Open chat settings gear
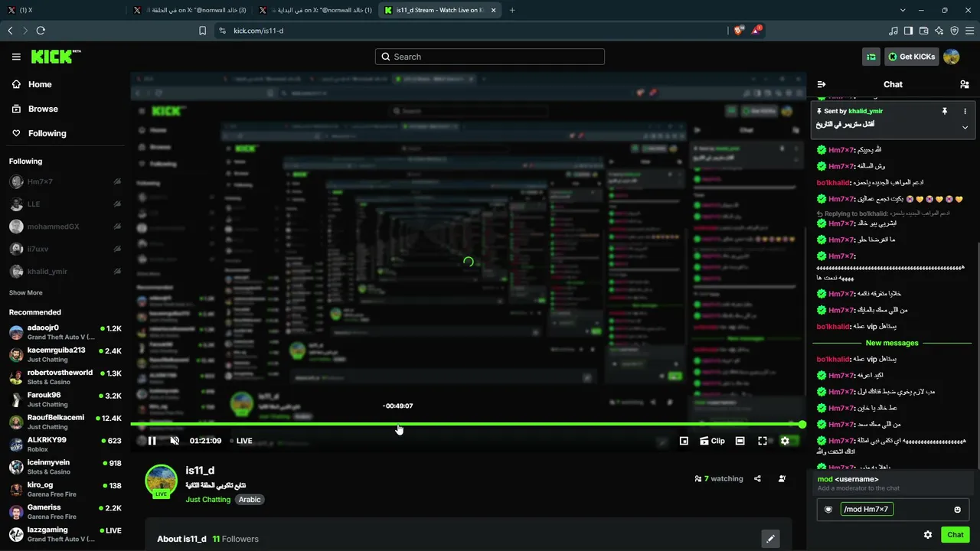This screenshot has width=980, height=551. coord(928,535)
